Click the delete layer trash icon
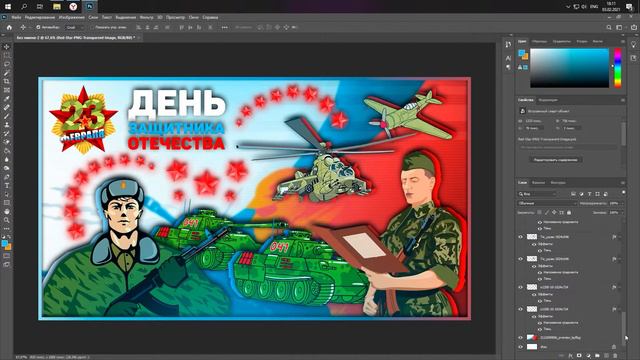Viewport: 640px width, 360px height. click(615, 356)
